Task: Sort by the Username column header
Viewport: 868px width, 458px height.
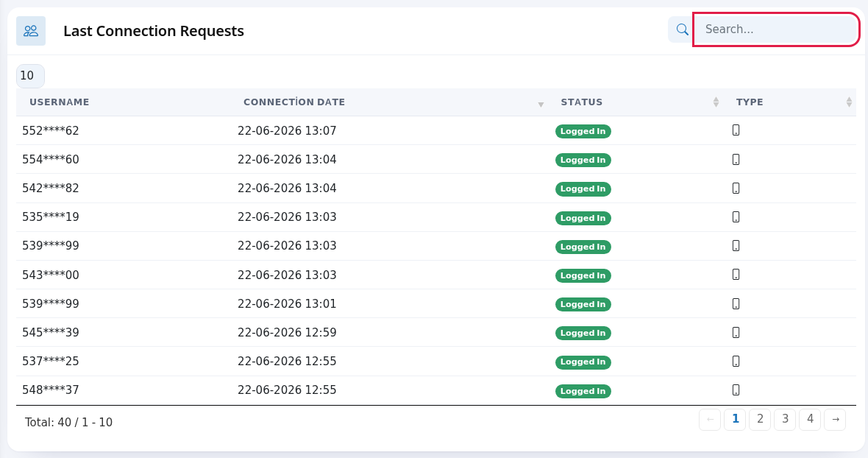Action: (x=60, y=102)
